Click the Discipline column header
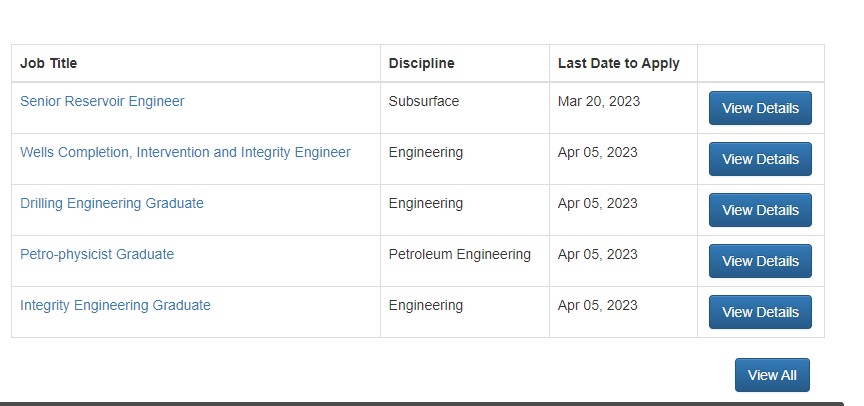 click(x=421, y=63)
